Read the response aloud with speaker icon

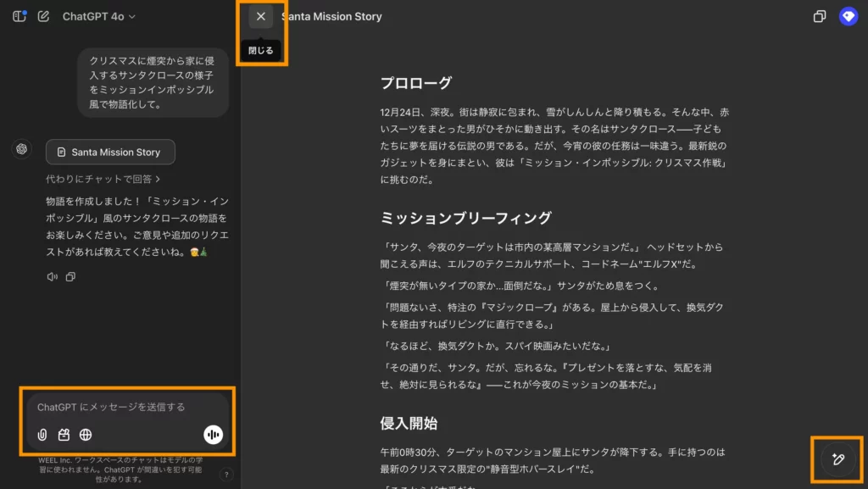(x=52, y=276)
